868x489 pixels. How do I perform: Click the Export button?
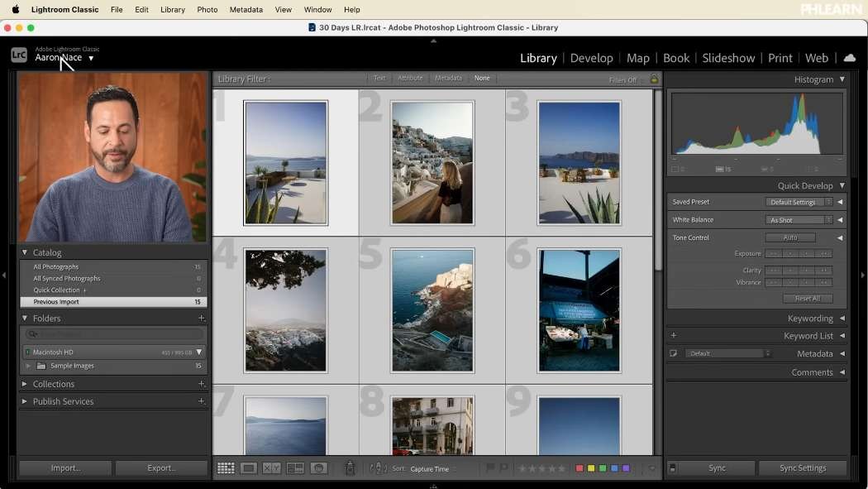(161, 468)
